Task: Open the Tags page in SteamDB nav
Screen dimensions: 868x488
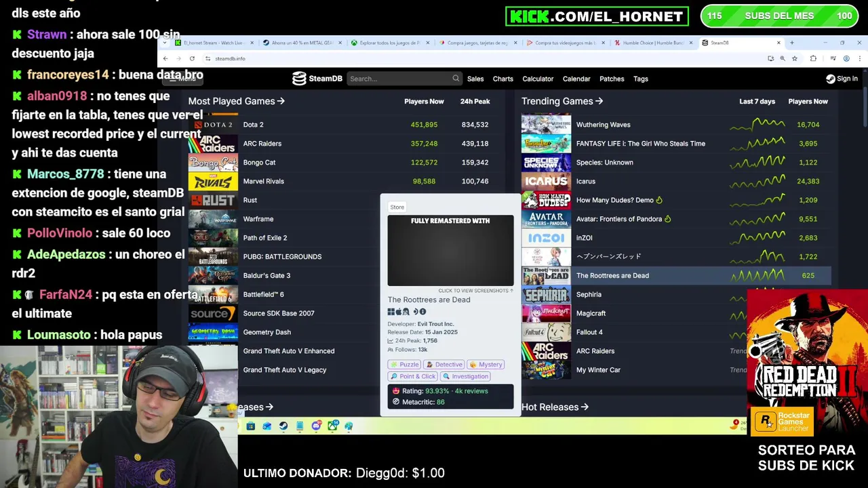Action: [641, 79]
